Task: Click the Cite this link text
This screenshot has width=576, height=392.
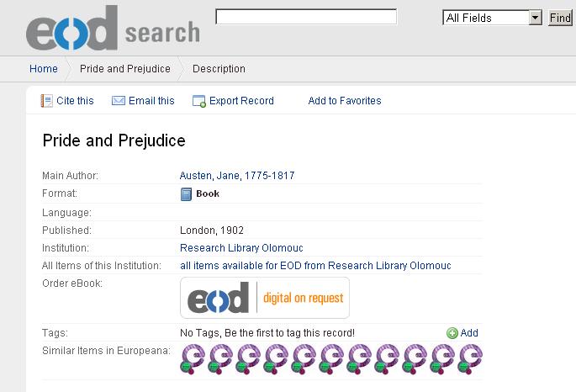Action: tap(75, 101)
